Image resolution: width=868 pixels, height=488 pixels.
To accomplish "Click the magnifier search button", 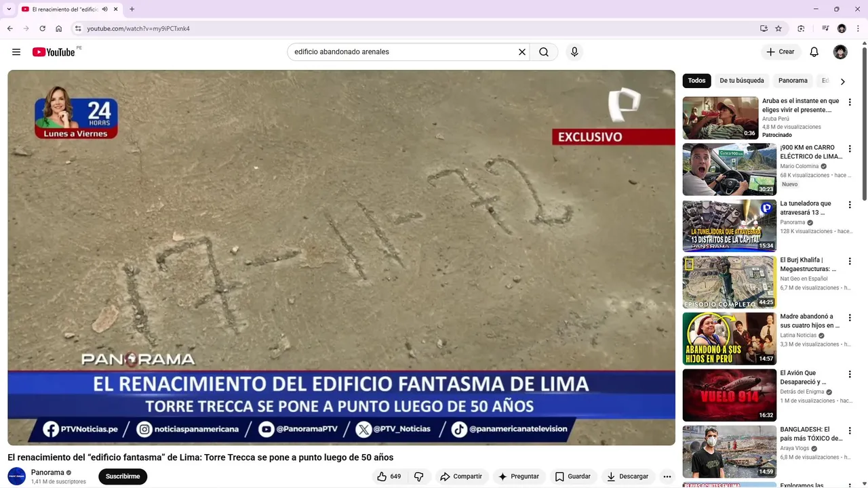I will [544, 52].
